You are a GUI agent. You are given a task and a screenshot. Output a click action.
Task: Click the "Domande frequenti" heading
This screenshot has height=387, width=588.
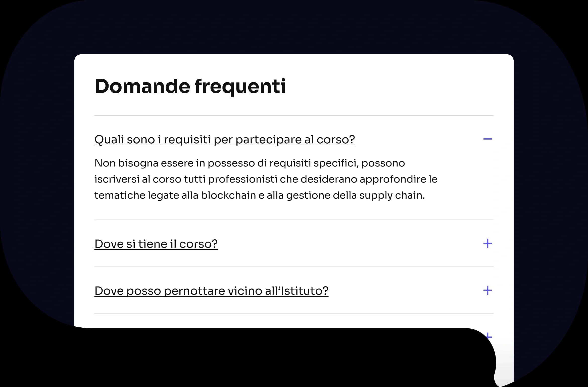(190, 86)
